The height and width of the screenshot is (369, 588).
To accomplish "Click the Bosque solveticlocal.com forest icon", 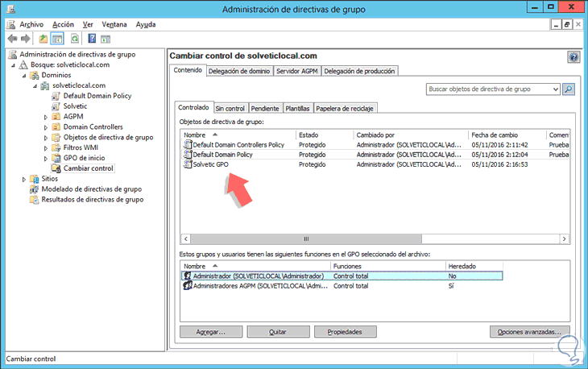I will click(23, 64).
